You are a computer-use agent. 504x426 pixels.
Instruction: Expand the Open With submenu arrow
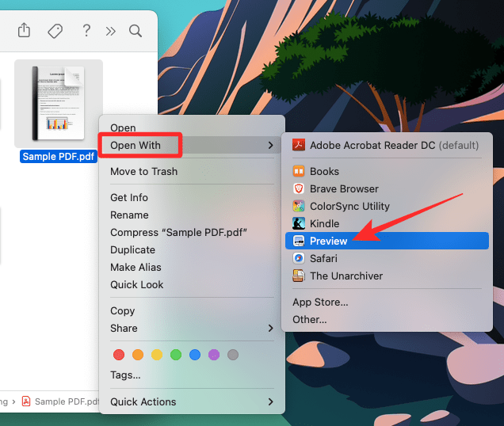271,145
